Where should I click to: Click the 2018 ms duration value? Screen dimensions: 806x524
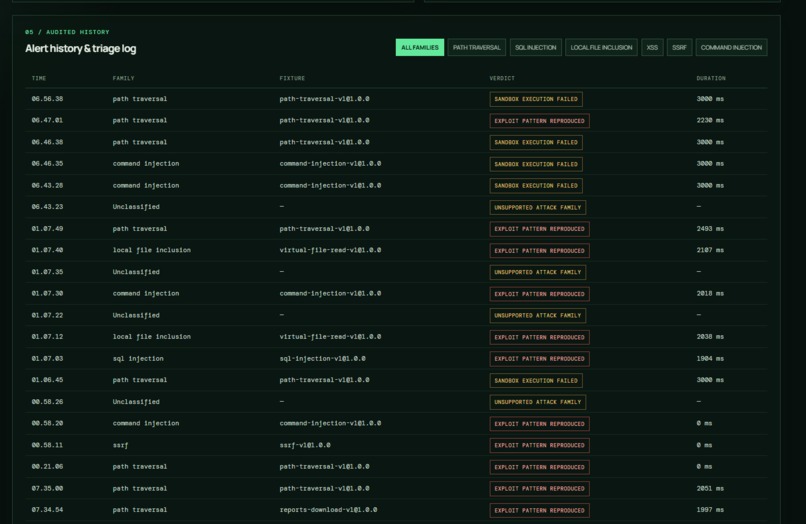(x=710, y=294)
